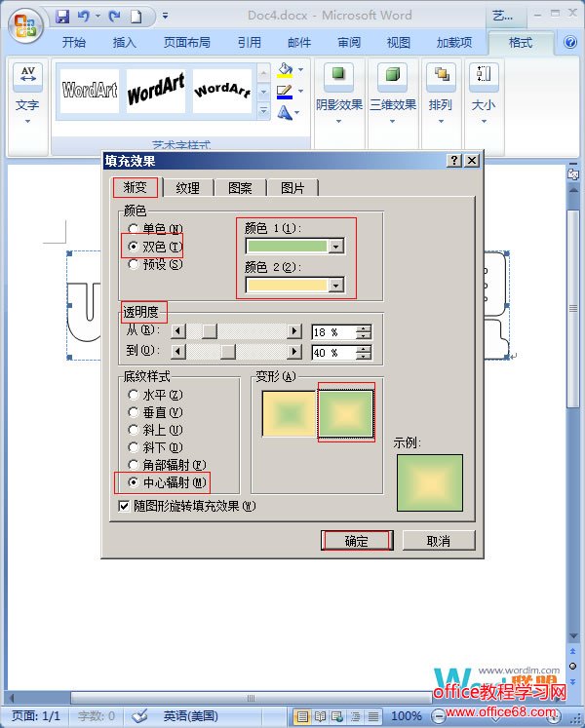The width and height of the screenshot is (585, 728).
Task: Click the transparency 到 slider thumb
Action: click(x=228, y=352)
